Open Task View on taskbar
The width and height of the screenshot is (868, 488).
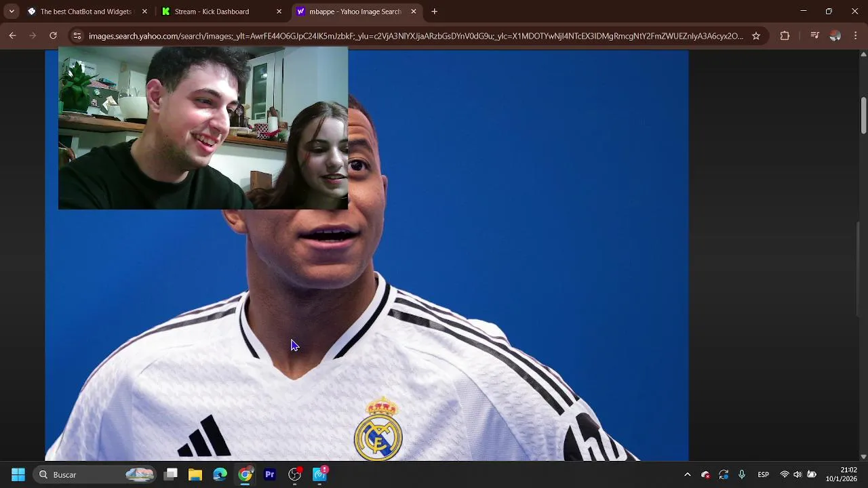tap(171, 474)
